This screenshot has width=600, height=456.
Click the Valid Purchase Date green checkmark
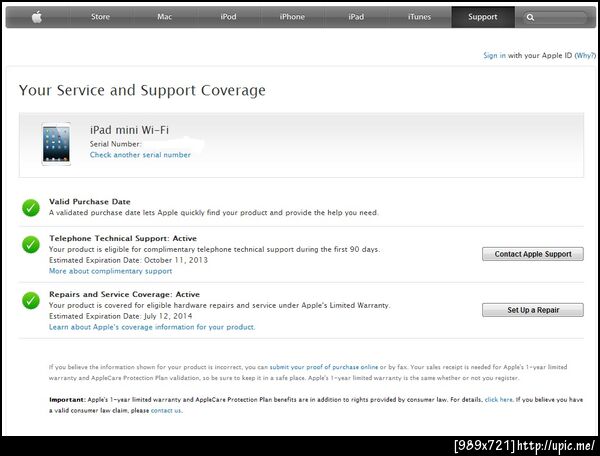31,208
